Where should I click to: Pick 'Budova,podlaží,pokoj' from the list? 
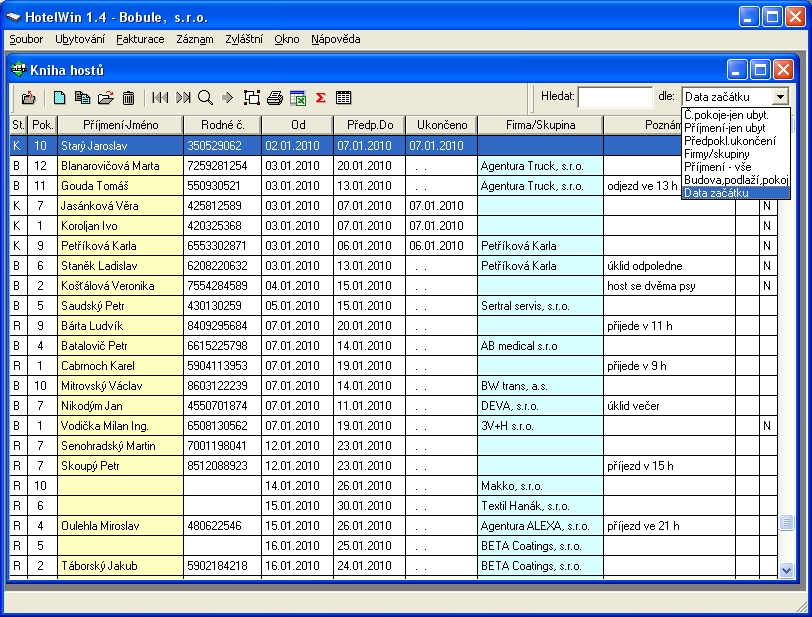click(736, 180)
